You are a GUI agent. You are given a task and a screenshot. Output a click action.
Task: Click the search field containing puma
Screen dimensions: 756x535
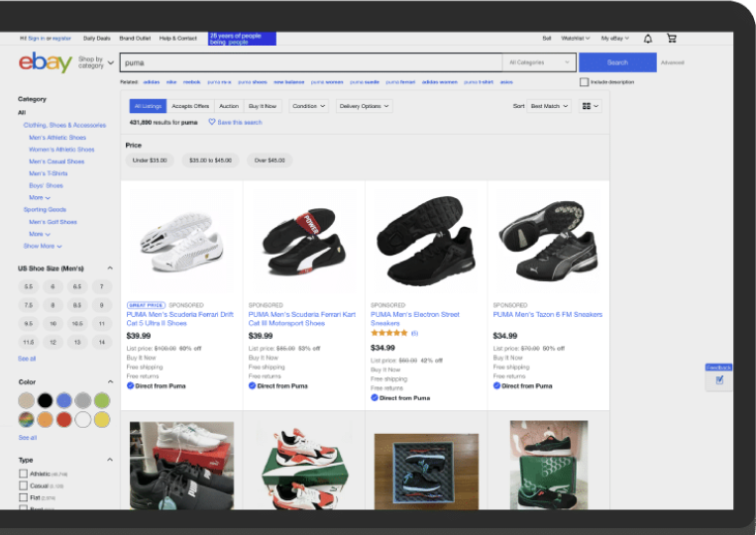coord(311,62)
